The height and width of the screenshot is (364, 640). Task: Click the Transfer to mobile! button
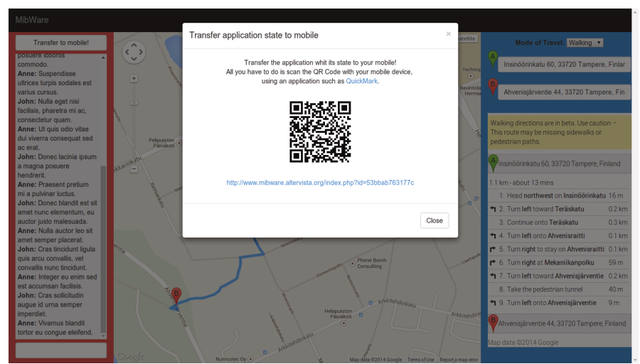60,43
